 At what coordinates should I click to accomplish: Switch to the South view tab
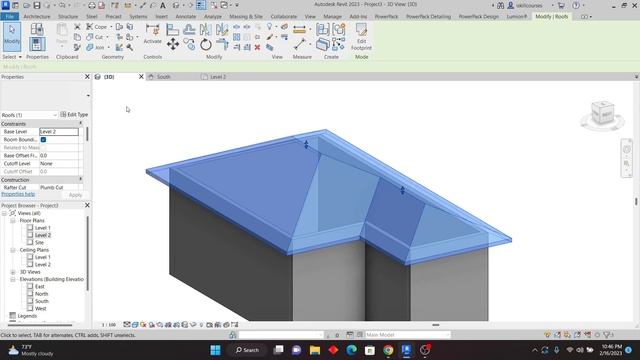pos(164,77)
